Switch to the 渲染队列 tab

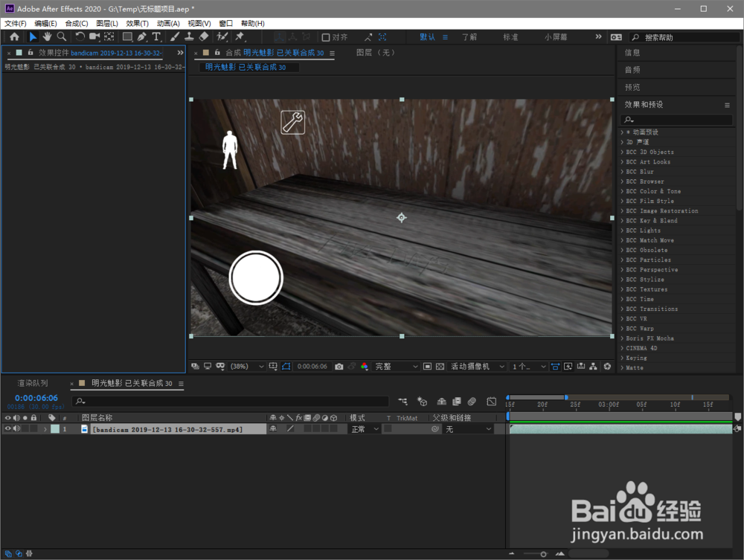(x=33, y=383)
